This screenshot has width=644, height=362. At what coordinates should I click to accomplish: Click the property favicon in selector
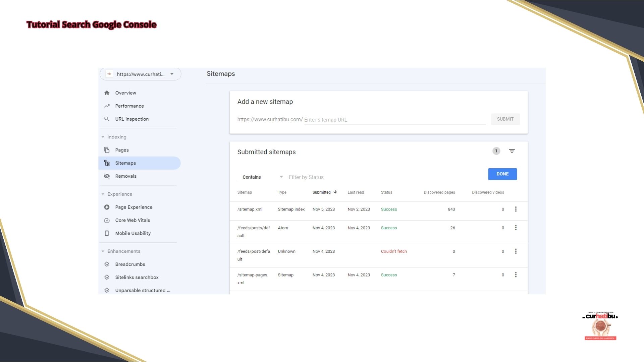109,74
